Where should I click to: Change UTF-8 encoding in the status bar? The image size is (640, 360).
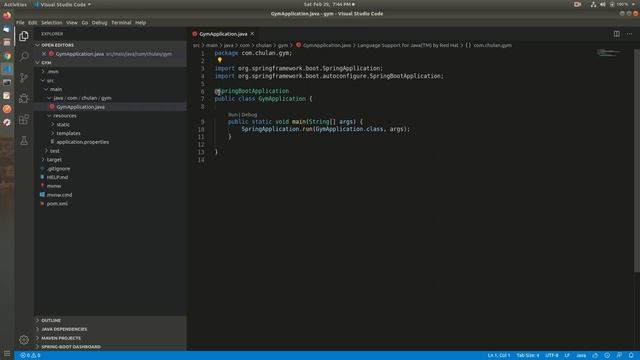(x=552, y=356)
